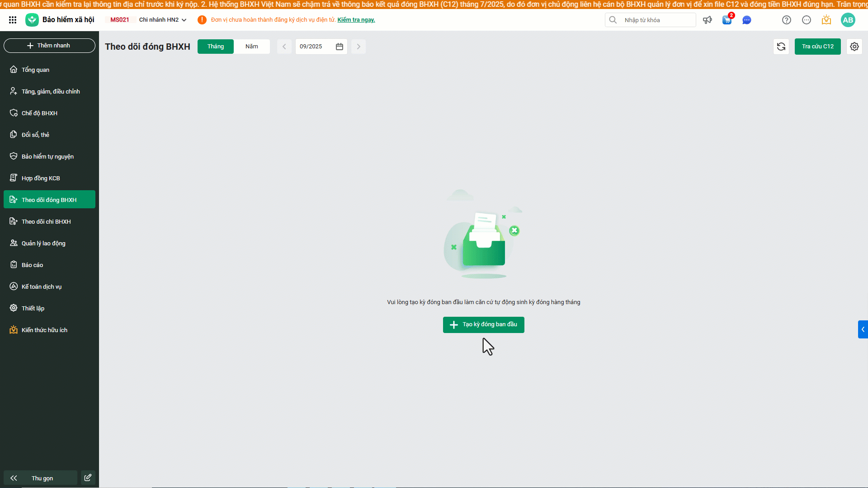The width and height of the screenshot is (868, 488).
Task: Open the shopping cart with badge
Action: click(727, 20)
